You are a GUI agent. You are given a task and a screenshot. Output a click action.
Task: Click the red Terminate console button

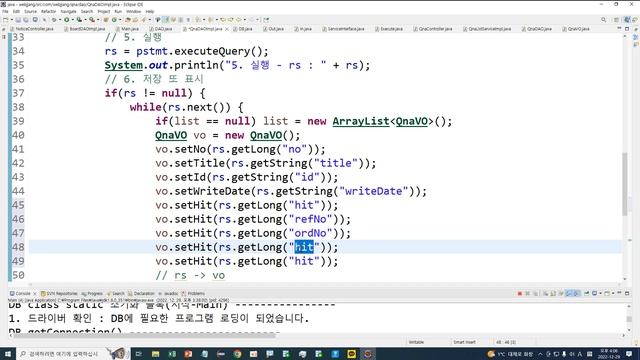click(x=520, y=293)
